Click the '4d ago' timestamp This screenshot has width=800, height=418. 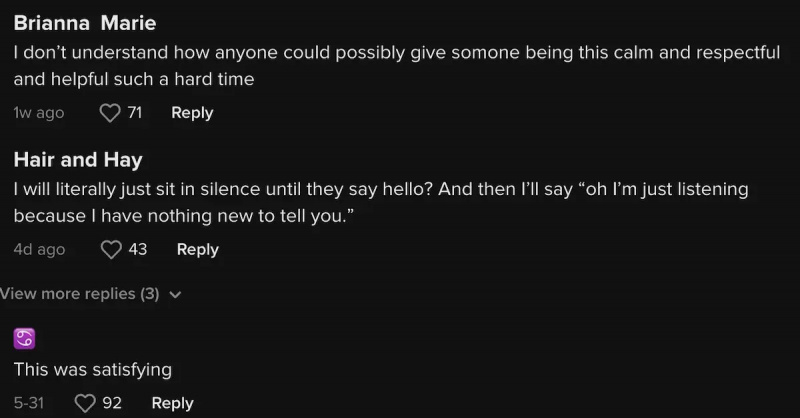[39, 250]
